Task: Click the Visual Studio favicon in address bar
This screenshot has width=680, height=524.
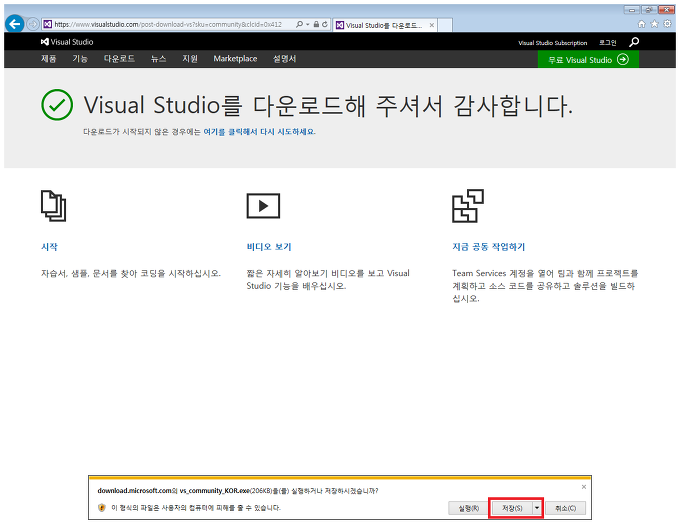Action: click(x=48, y=24)
